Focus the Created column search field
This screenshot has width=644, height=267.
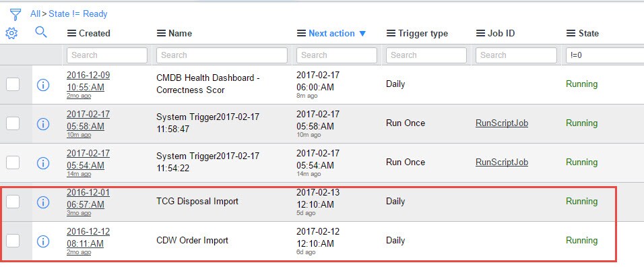(x=107, y=55)
